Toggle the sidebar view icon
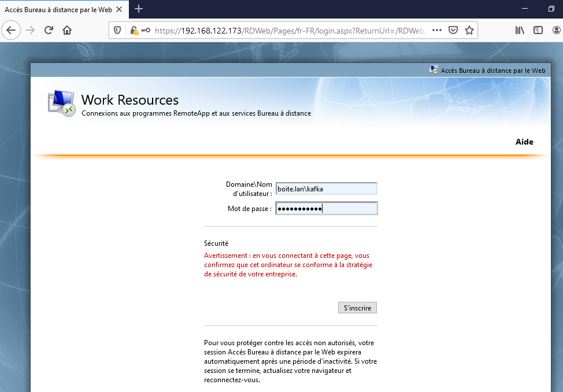563x392 pixels. click(538, 30)
